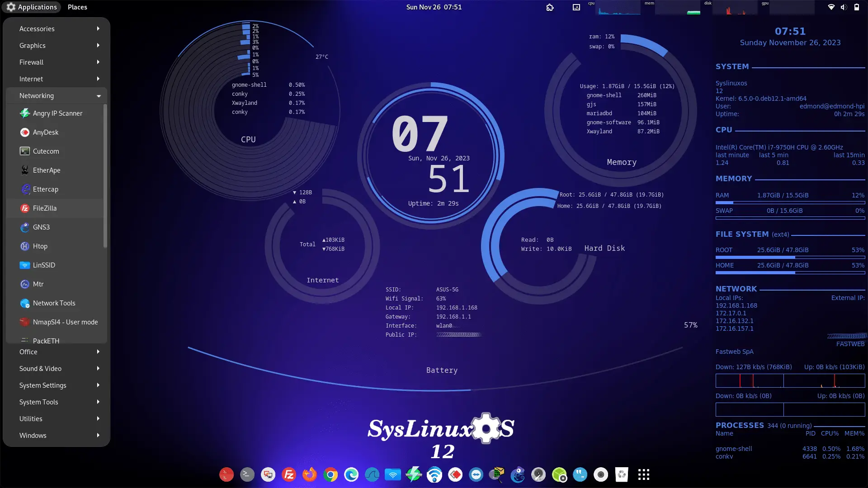Open the Places menu

[x=77, y=7]
